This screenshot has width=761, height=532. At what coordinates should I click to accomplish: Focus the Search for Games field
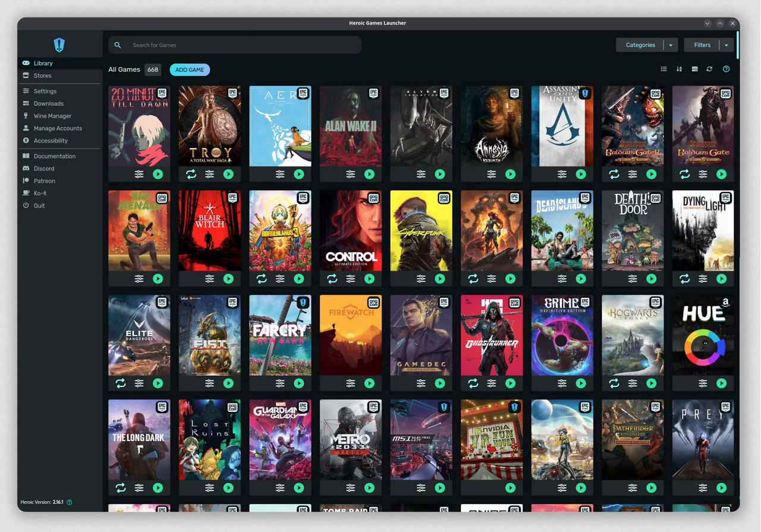point(235,45)
